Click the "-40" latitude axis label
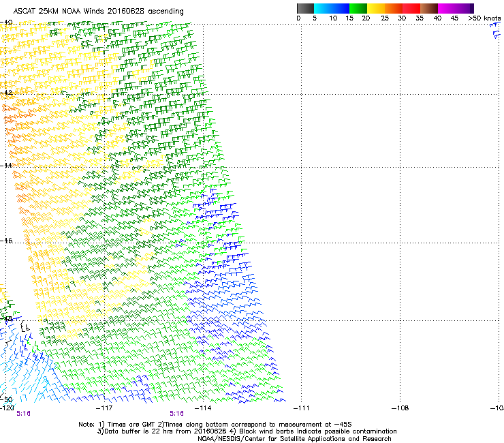This screenshot has width=504, height=443. tap(6, 22)
